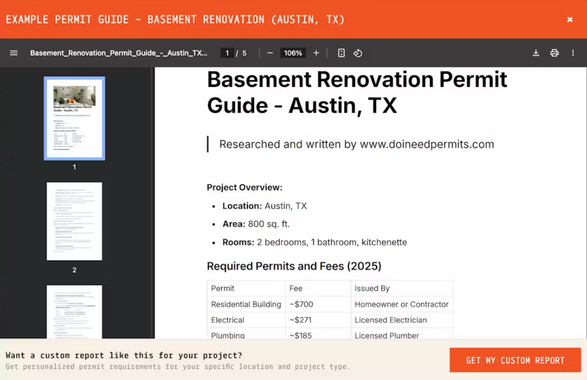
Task: Open the PDF viewer more actions menu
Action: [x=573, y=53]
